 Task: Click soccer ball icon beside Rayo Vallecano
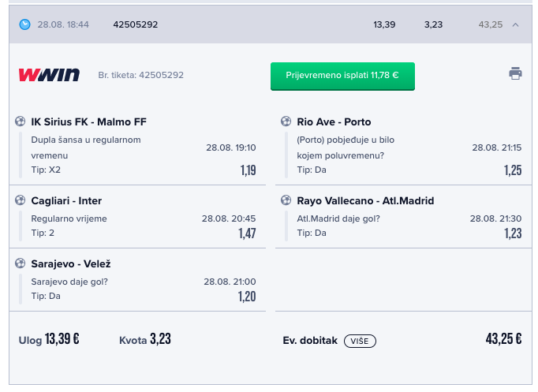[286, 200]
